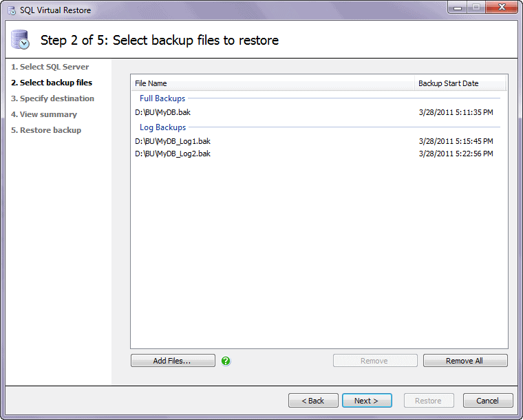This screenshot has width=523, height=420.
Task: Open the Add Files dialog
Action: 173,361
